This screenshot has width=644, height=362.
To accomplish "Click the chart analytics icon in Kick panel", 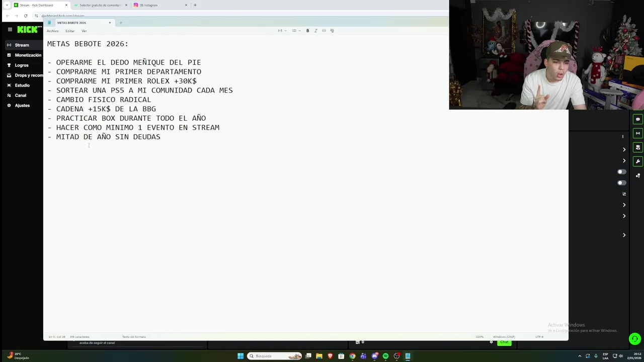I will 624,194.
